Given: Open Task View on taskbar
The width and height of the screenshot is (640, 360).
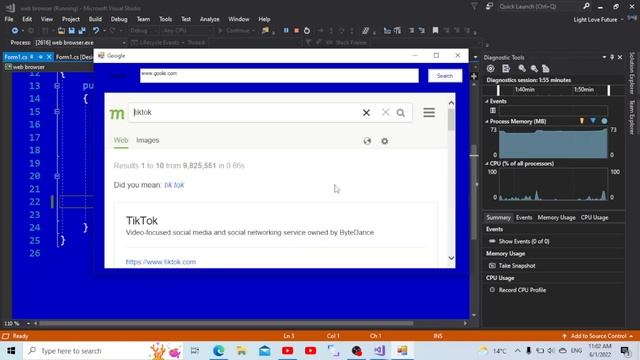Looking at the screenshot, I should click(x=195, y=351).
